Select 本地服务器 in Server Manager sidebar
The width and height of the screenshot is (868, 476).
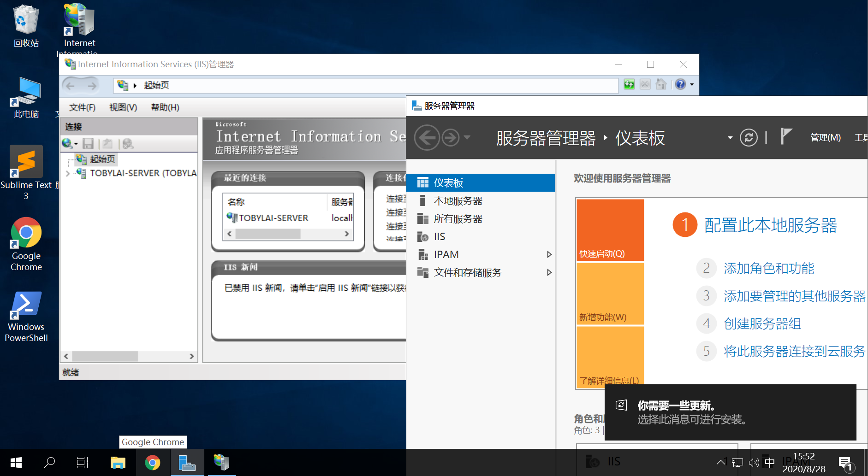click(481, 201)
